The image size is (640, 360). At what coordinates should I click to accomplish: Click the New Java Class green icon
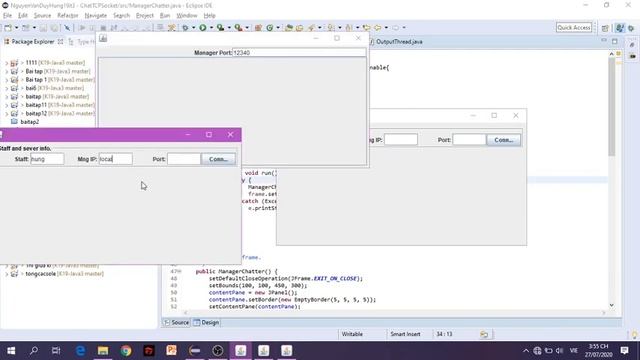[270, 28]
